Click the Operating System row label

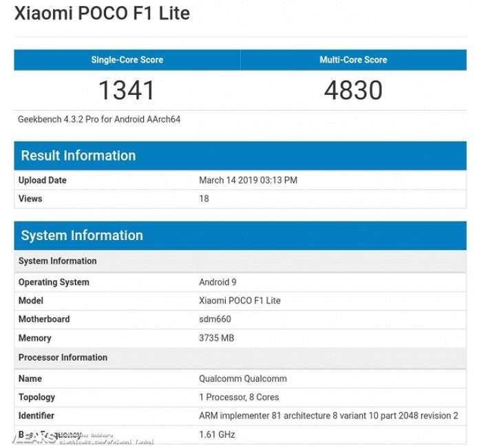(54, 282)
